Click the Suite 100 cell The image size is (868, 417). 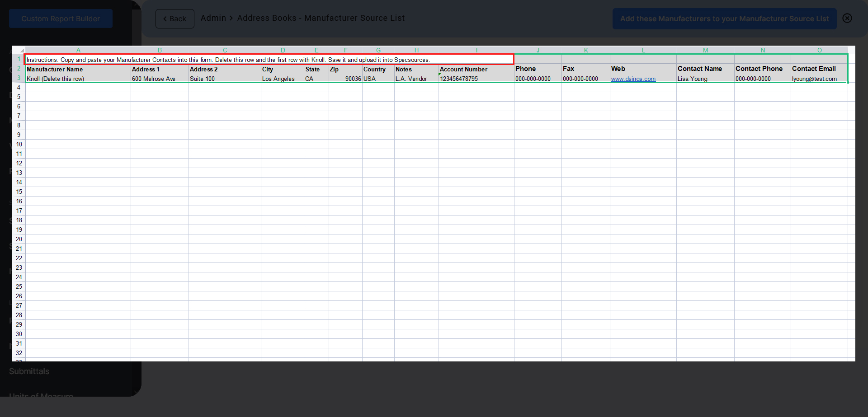point(225,79)
